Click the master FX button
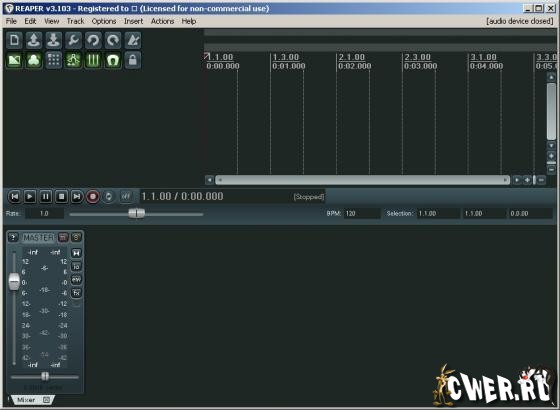Screen dimensions: 560x410 pyautogui.click(x=76, y=293)
